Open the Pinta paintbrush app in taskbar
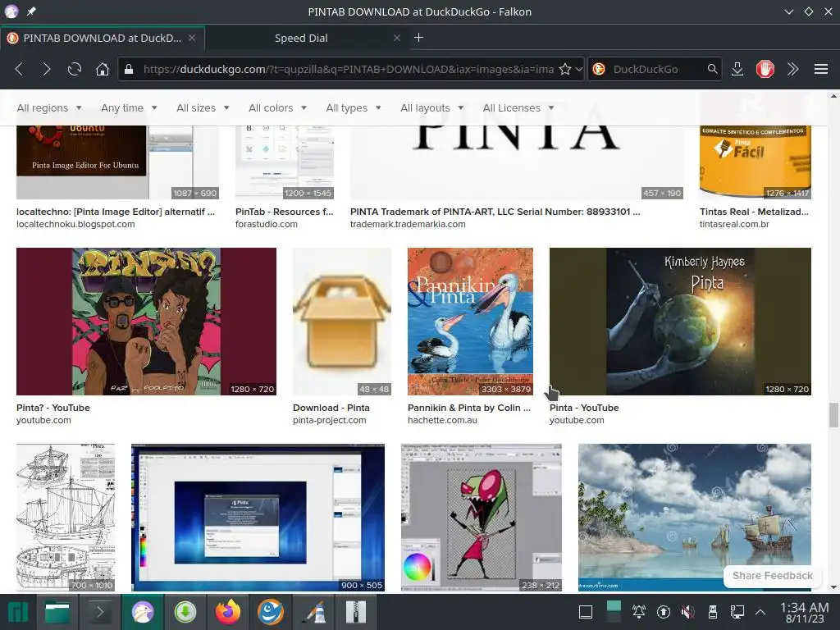 313,612
